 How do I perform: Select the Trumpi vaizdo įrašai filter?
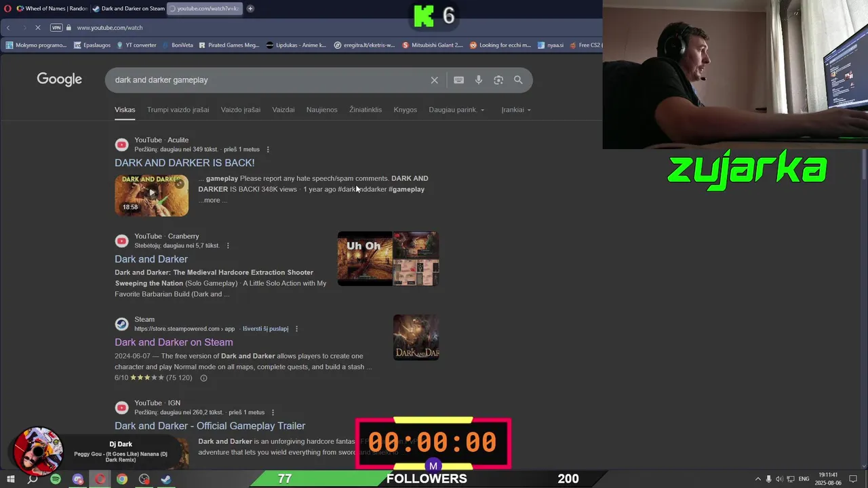tap(178, 110)
